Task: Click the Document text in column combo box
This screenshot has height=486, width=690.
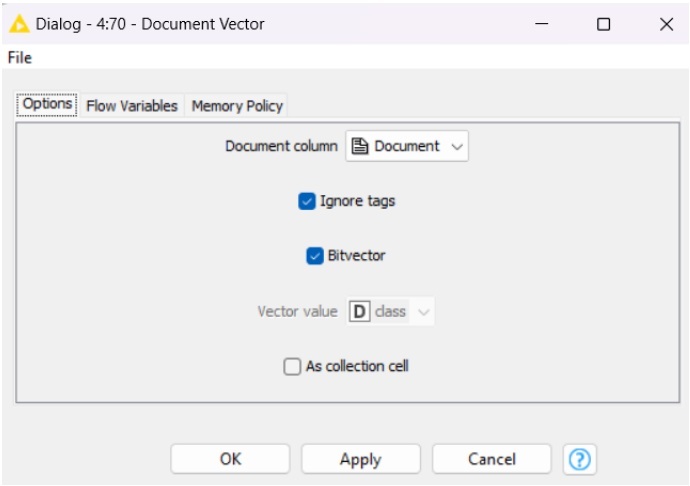Action: (406, 146)
